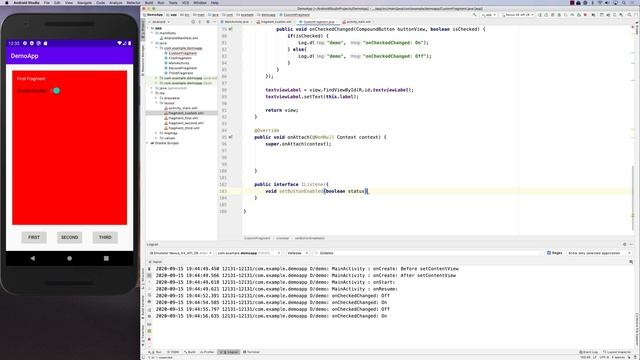640x360 pixels.
Task: Tap the SECOND button in the emulator
Action: [69, 237]
